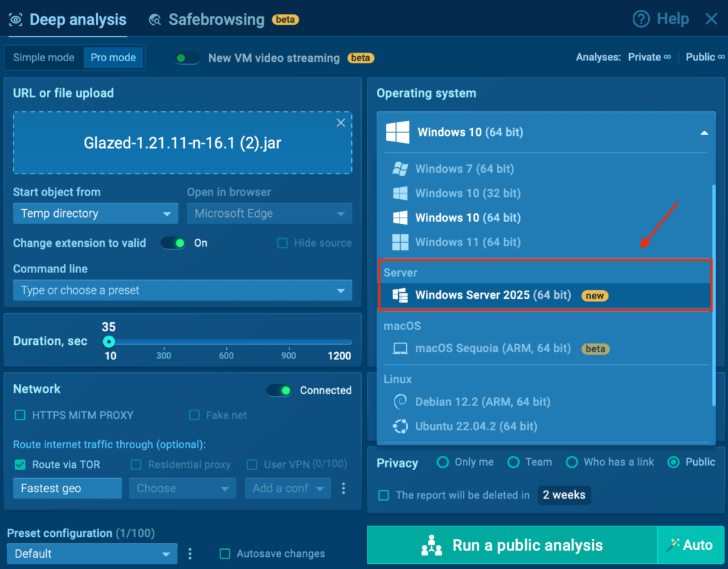This screenshot has width=728, height=569.
Task: Click the Private analyses link
Action: point(649,56)
